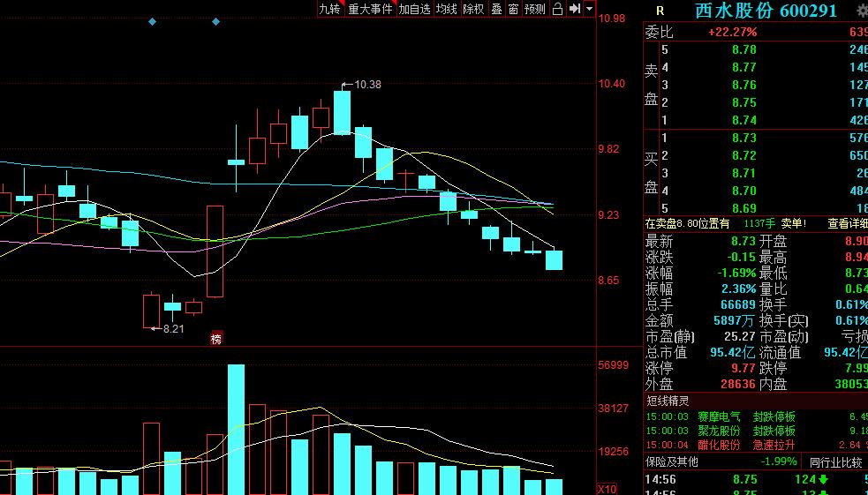Click the tallest cyan volume bar
This screenshot has width=868, height=495.
(x=237, y=429)
